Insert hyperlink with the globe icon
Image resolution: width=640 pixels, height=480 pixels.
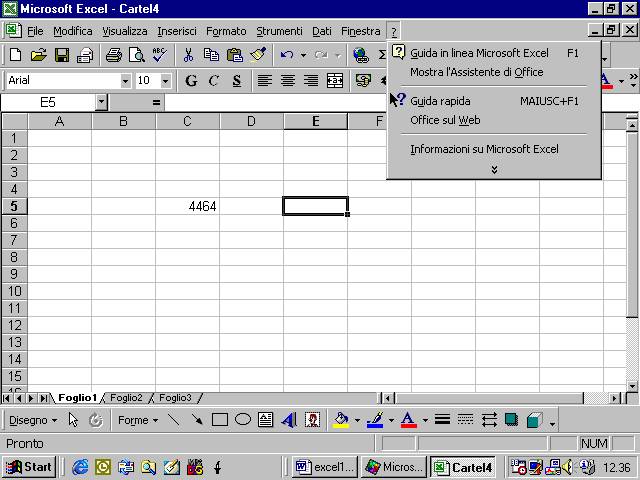(361, 55)
